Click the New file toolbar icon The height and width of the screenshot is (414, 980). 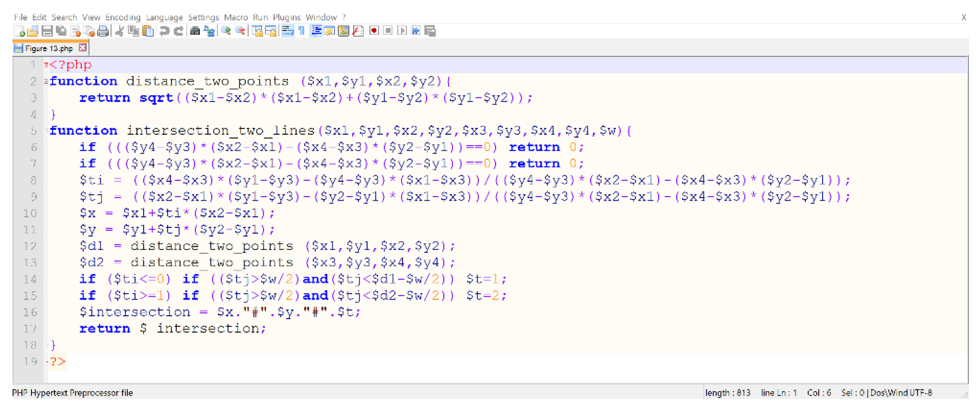[19, 31]
